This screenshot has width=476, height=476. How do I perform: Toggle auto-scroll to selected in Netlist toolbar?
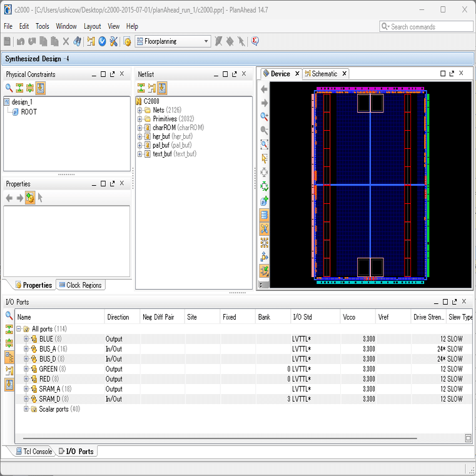tap(162, 88)
